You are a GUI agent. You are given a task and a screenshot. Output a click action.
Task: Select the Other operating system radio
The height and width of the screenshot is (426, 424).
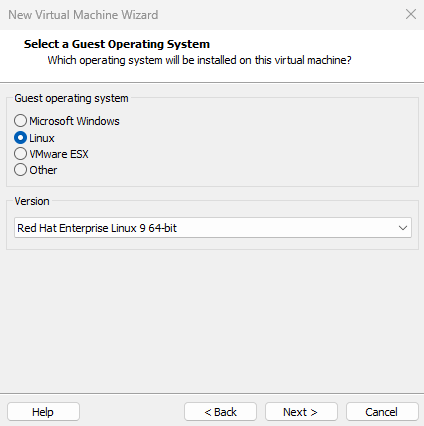click(x=20, y=170)
